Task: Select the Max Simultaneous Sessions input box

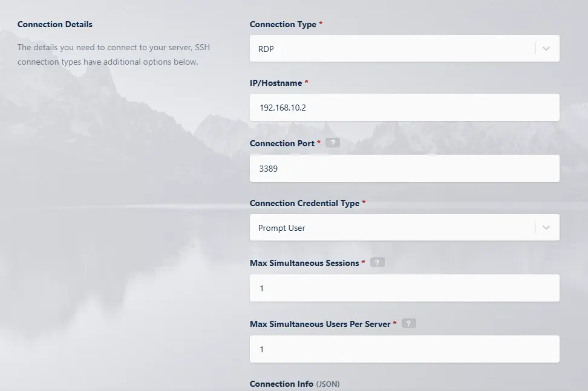Action: (x=404, y=288)
